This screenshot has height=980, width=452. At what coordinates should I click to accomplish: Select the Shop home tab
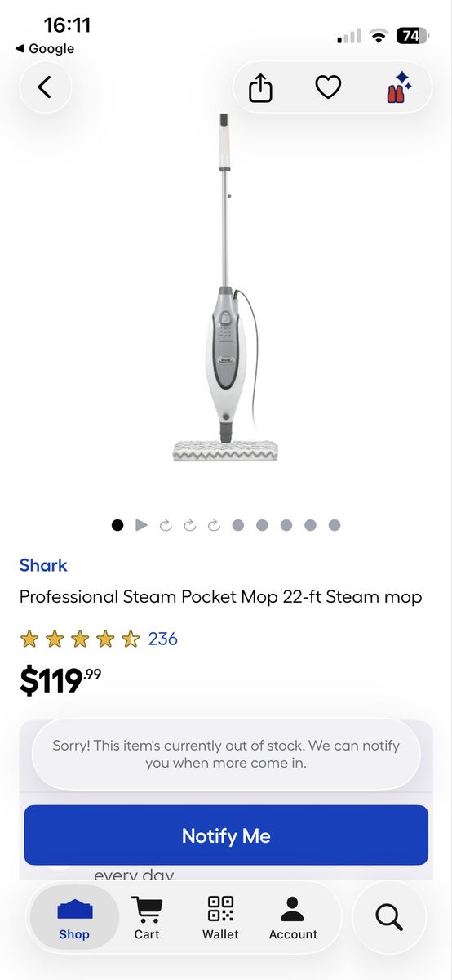point(74,918)
